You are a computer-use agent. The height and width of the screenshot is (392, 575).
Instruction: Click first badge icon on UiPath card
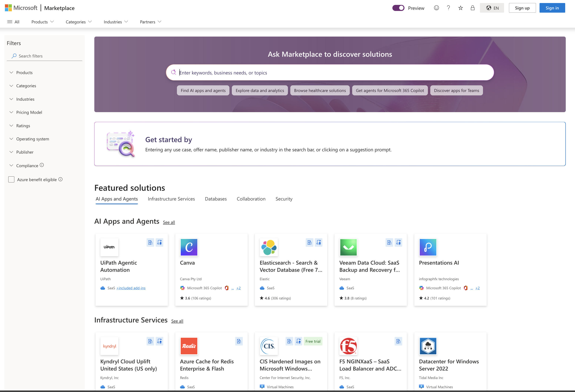click(150, 243)
